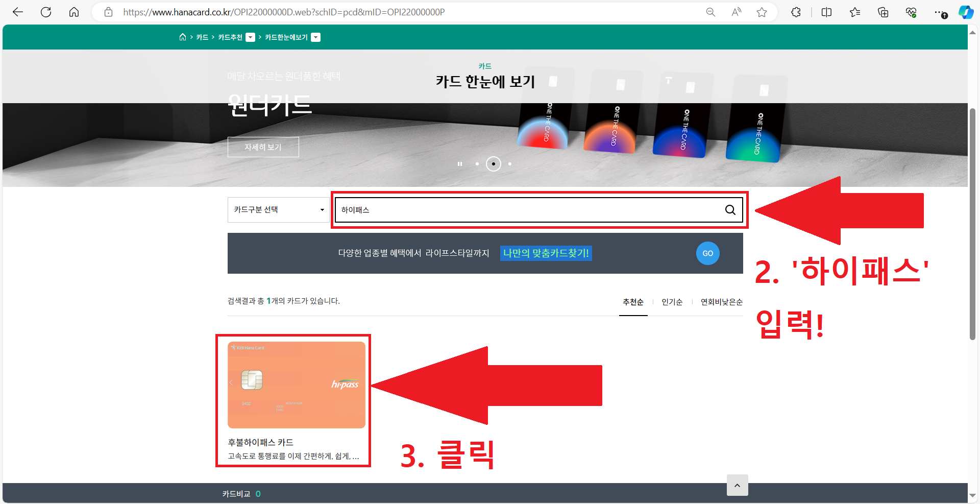Open the Collections icon

(883, 12)
